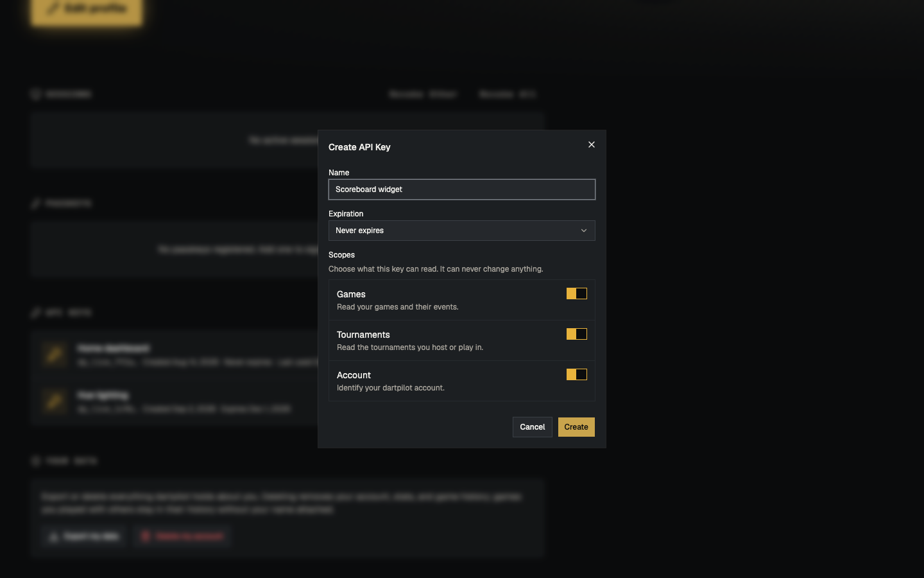Image resolution: width=924 pixels, height=578 pixels.
Task: Click the Scopes heading
Action: (341, 255)
